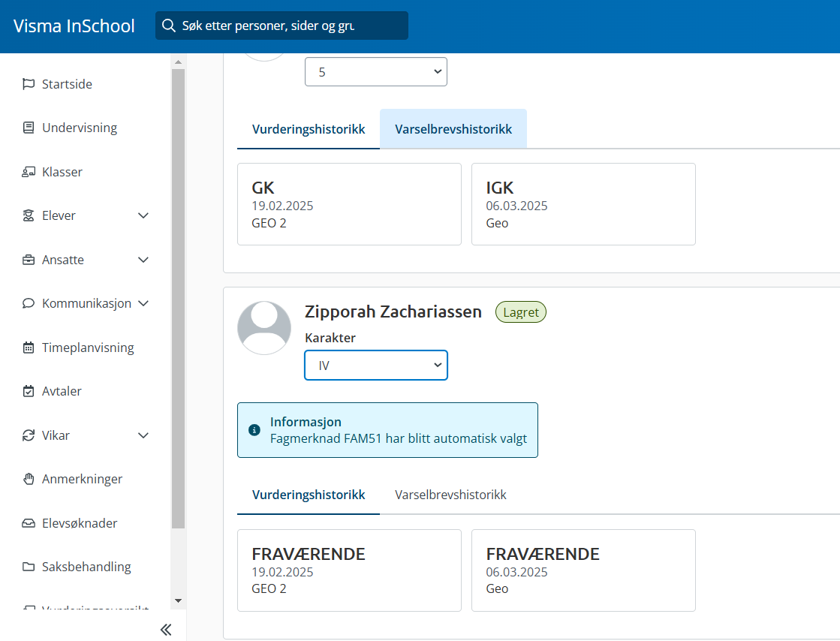Click the Lagret status badge
Screen dimensions: 840x641
coord(521,312)
